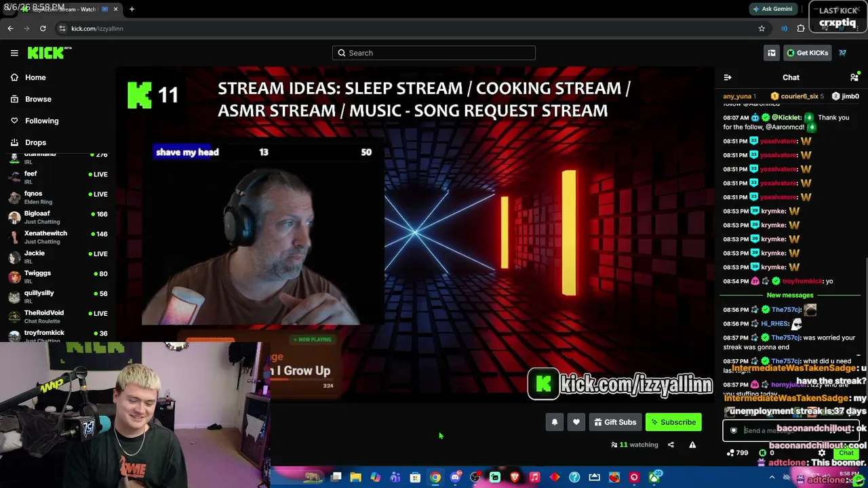Click username Hi_RHES in chat

click(x=774, y=324)
